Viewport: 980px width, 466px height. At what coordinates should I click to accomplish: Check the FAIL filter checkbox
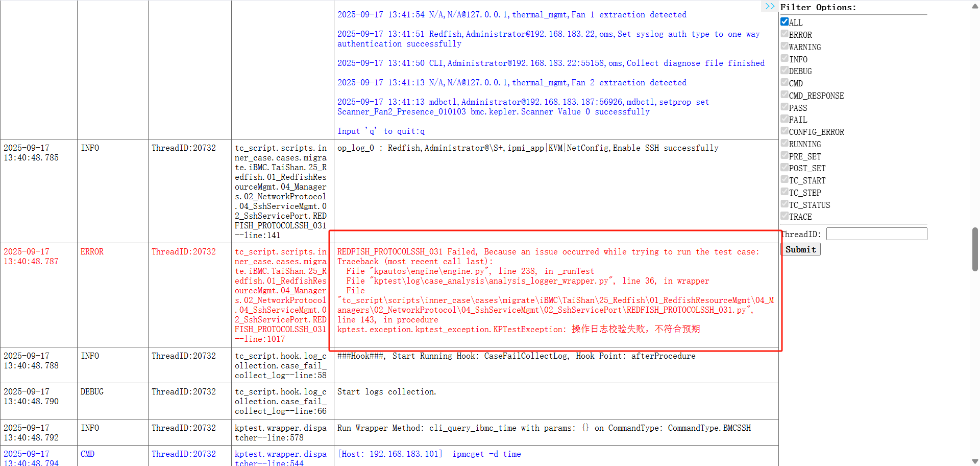[785, 119]
